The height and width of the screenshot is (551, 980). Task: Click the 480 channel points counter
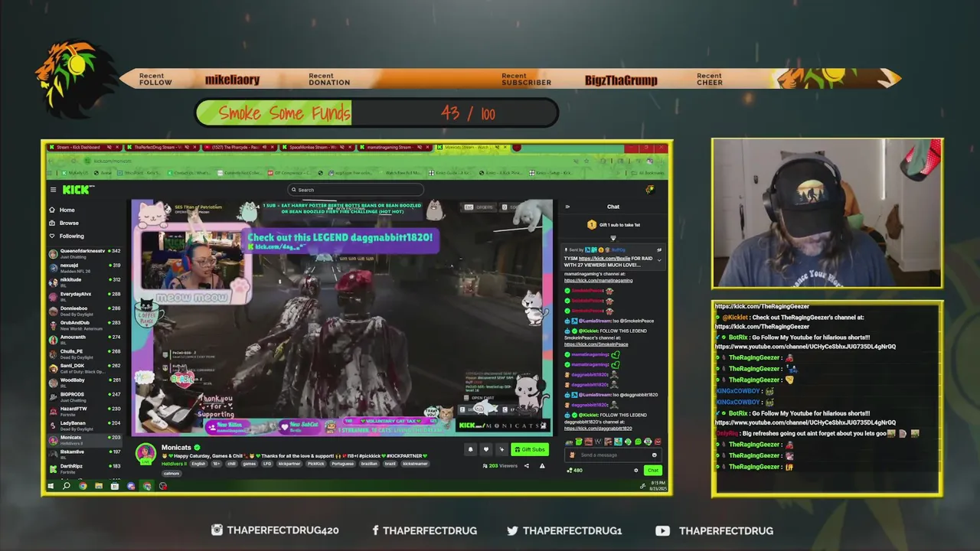coord(575,471)
